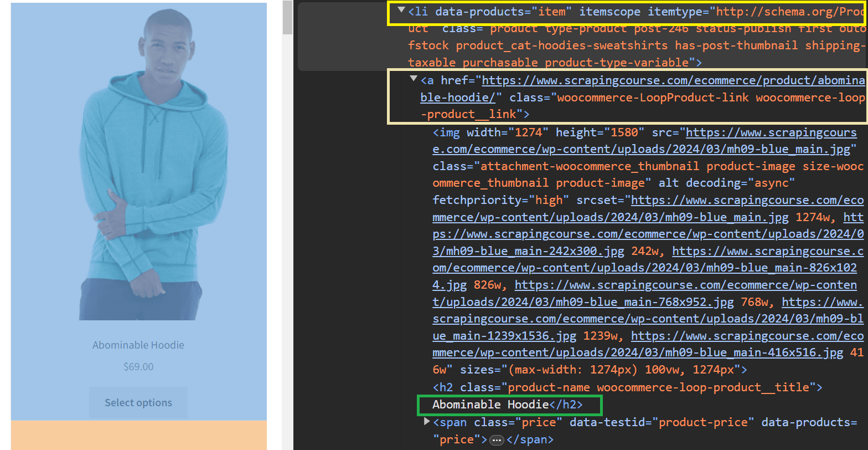
Task: Open the img src mh09-blue_main.jpg link
Action: 645,141
